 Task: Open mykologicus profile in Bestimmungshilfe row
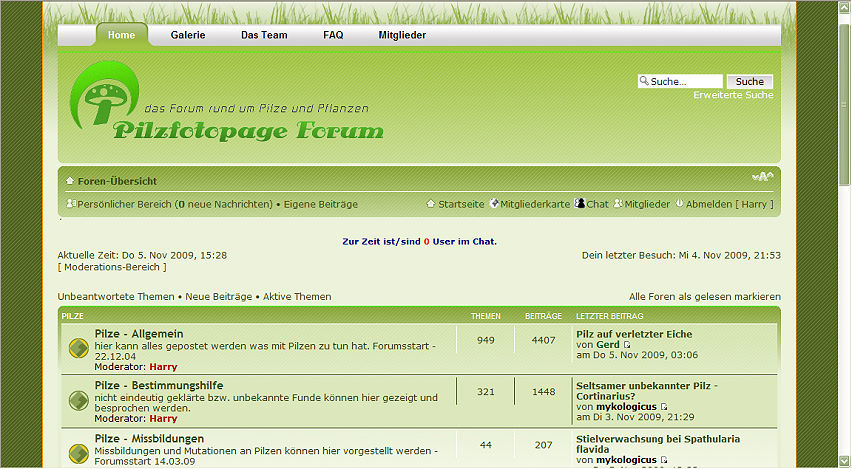(x=627, y=407)
